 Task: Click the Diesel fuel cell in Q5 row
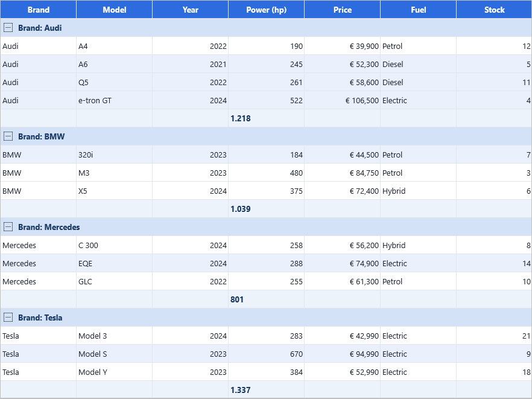pos(419,82)
